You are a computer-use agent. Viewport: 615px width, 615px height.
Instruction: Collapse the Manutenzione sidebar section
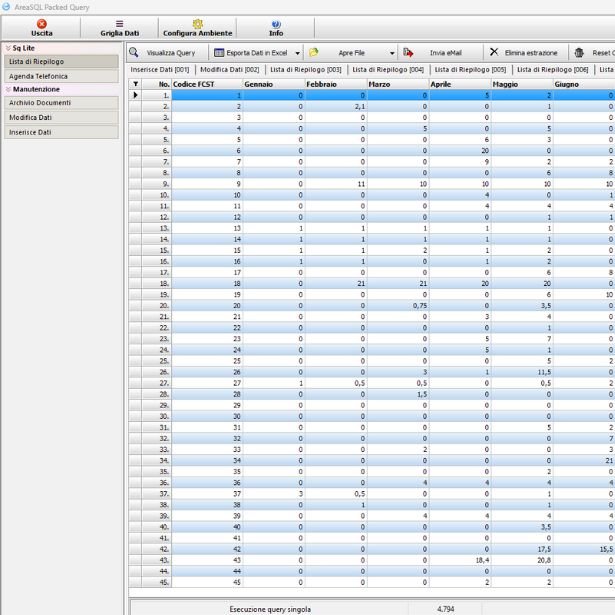(x=9, y=89)
